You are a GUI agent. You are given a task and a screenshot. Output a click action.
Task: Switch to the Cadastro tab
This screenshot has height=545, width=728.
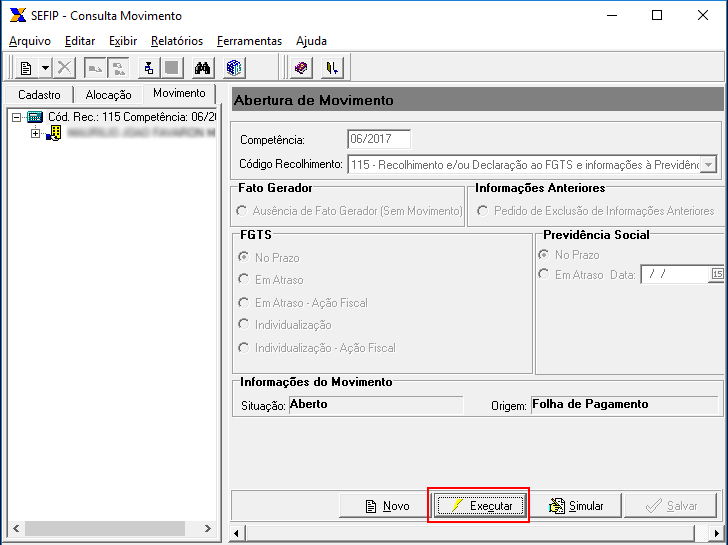pyautogui.click(x=39, y=94)
